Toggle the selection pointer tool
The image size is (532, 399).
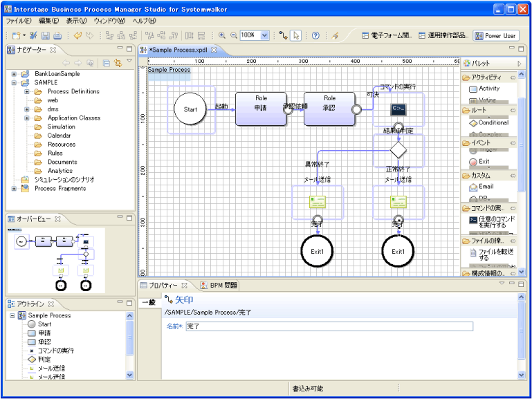click(296, 35)
